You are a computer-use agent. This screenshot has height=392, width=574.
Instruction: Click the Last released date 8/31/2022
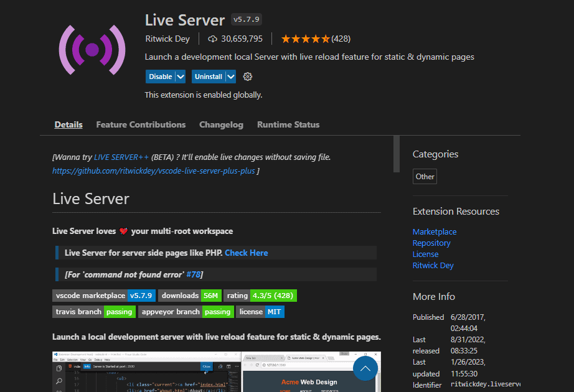pyautogui.click(x=468, y=340)
